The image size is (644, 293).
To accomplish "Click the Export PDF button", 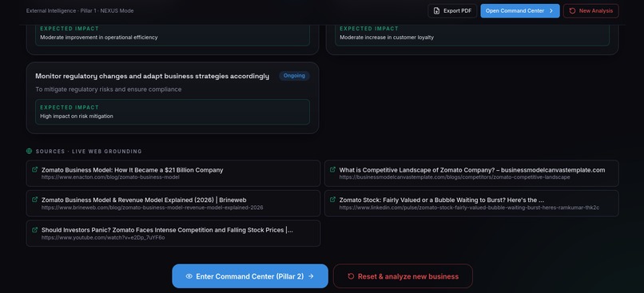I will click(452, 11).
